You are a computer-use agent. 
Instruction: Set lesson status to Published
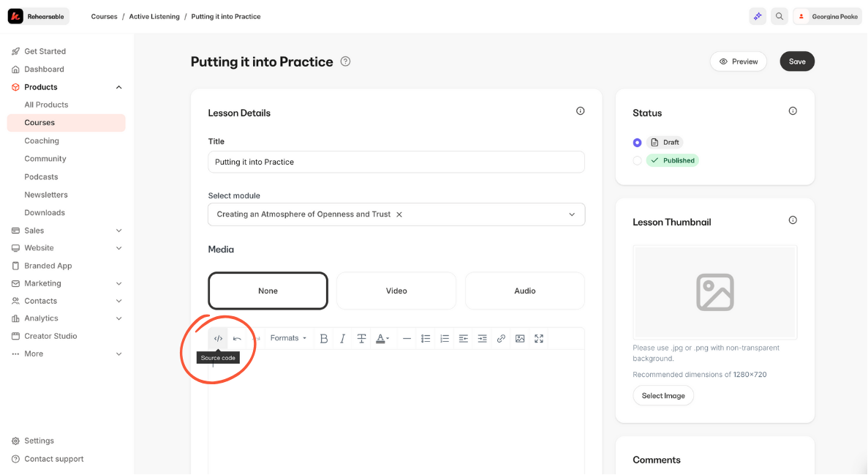coord(638,160)
